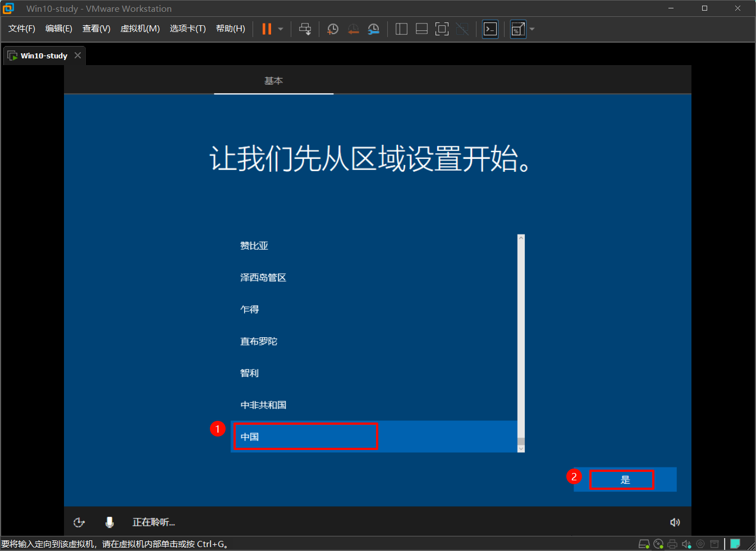
Task: Open the Snapshot Manager
Action: click(373, 29)
